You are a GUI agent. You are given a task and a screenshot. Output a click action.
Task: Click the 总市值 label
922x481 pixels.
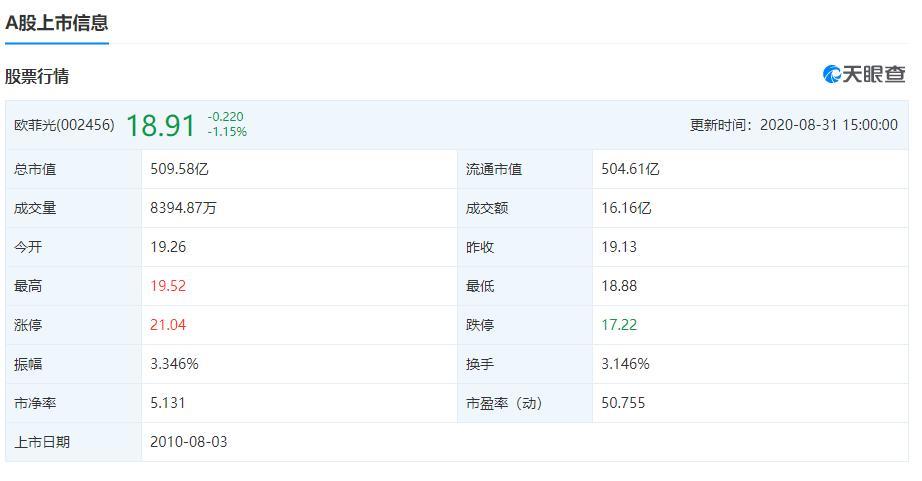(x=35, y=169)
